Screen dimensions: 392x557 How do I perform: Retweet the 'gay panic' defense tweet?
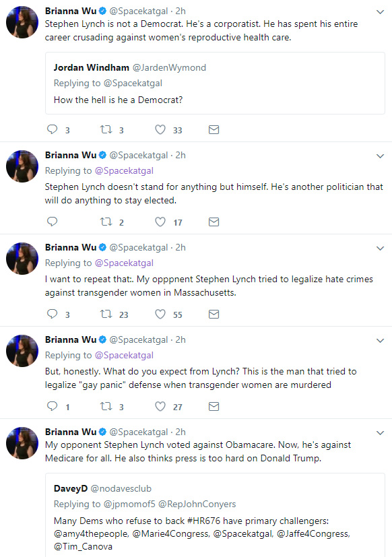tap(106, 406)
